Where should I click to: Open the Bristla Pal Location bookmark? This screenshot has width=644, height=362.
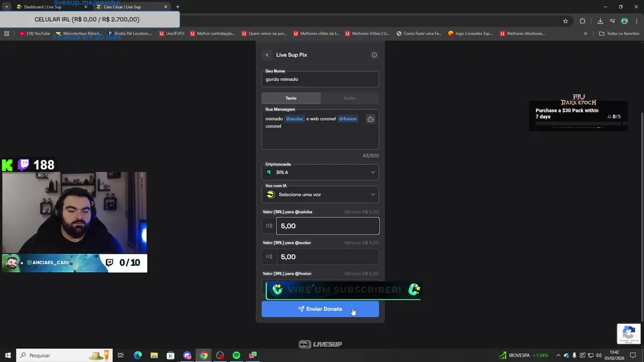130,34
